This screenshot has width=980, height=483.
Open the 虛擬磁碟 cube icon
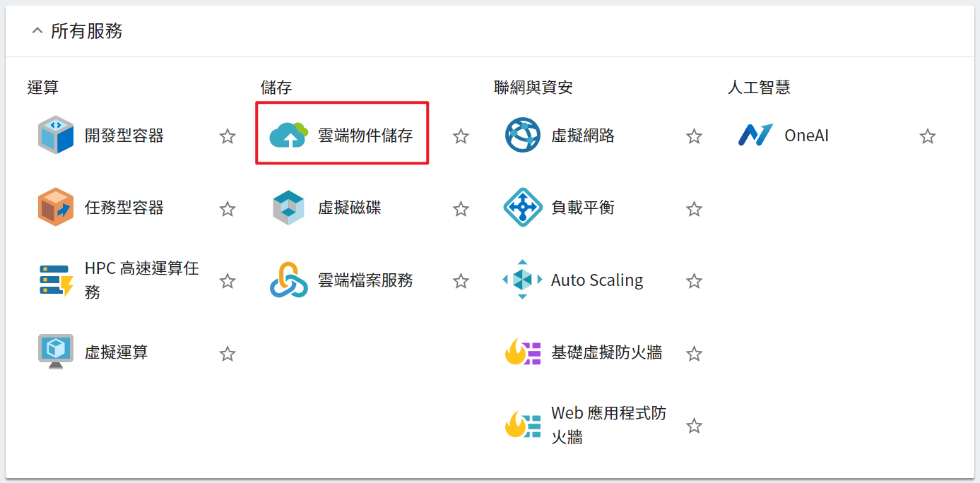[x=289, y=208]
